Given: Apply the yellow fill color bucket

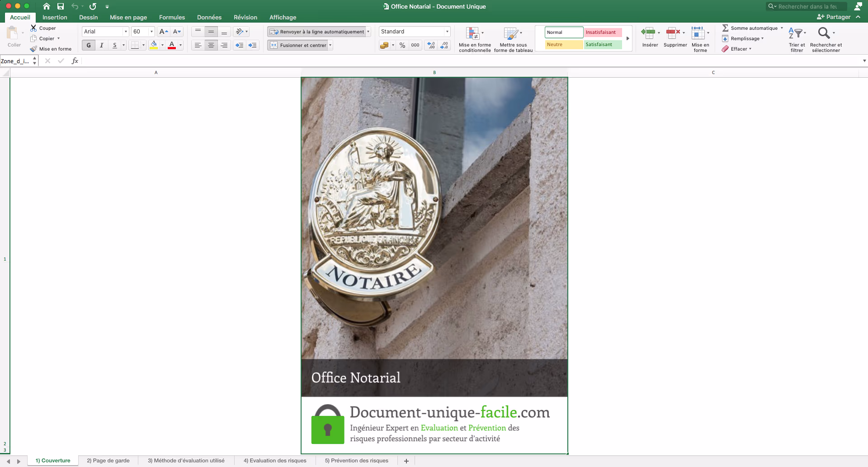Looking at the screenshot, I should pos(154,45).
